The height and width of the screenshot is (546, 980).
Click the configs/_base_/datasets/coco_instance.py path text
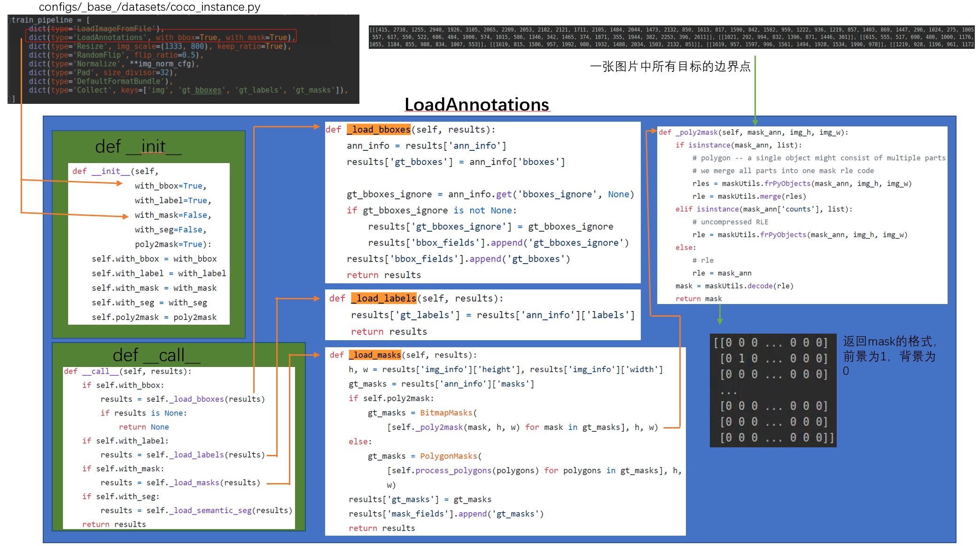(x=149, y=7)
